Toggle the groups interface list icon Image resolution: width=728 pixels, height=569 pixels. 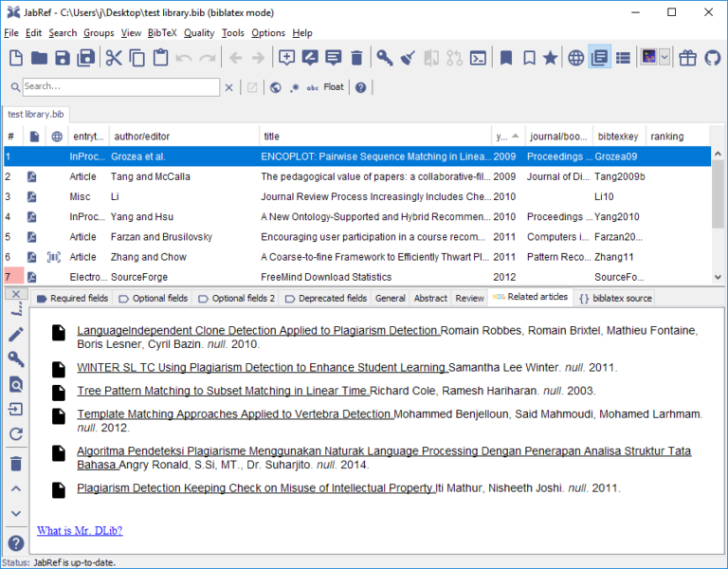pos(623,58)
